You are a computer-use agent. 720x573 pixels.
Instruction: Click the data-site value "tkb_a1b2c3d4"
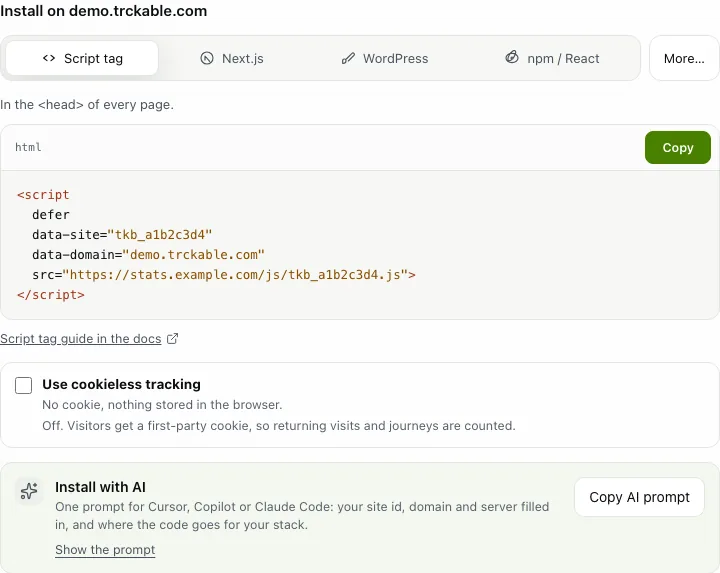[159, 235]
